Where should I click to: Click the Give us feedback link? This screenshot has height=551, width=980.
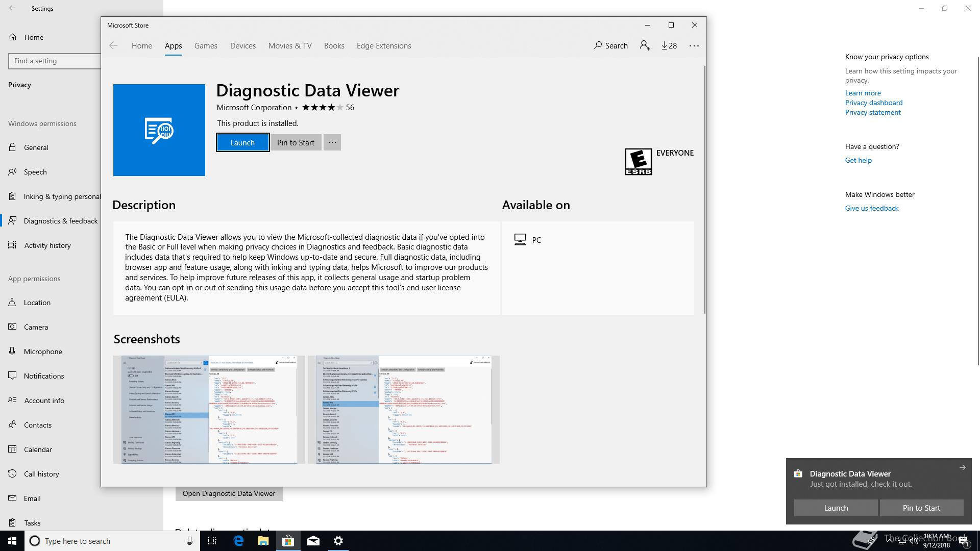click(871, 208)
